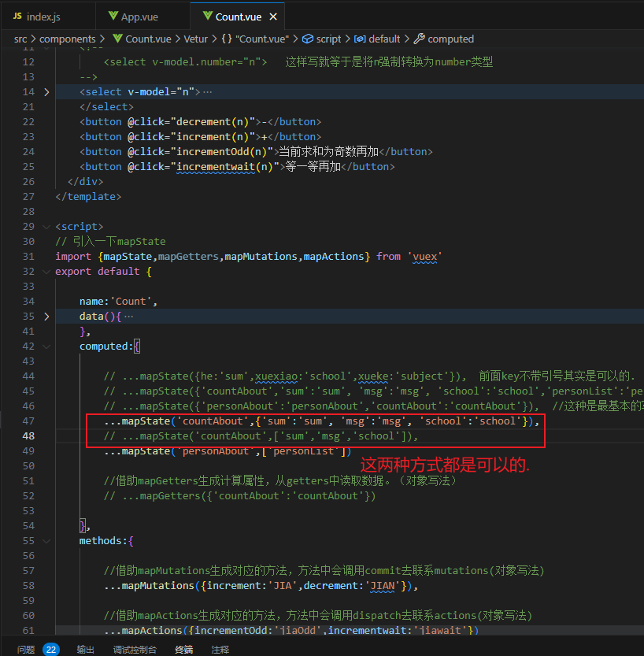Switch to the index.js tab
The width and height of the screenshot is (644, 656).
[x=46, y=17]
